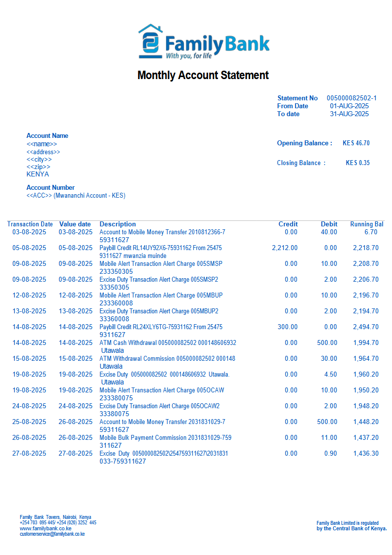This screenshot has height=555, width=392.
Task: Click the Excise Duty 005000082502\254759311627 description
Action: (164, 457)
